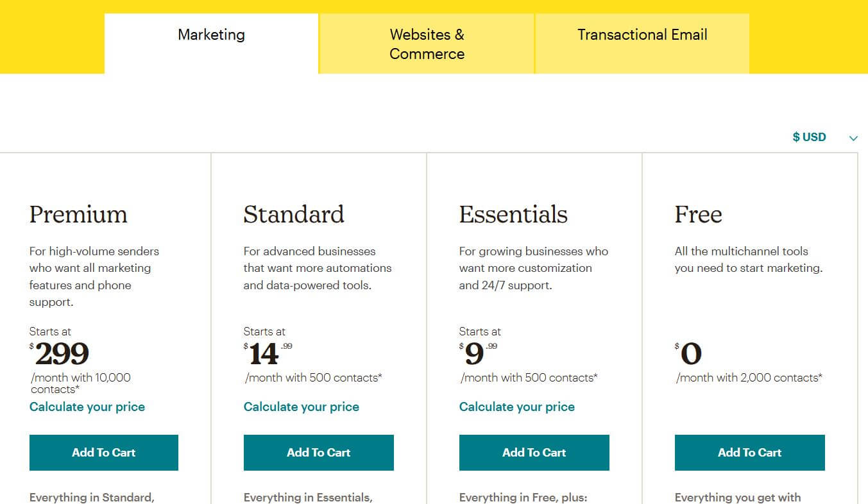Click the Essentials plan heading
868x504 pixels.
coord(513,214)
